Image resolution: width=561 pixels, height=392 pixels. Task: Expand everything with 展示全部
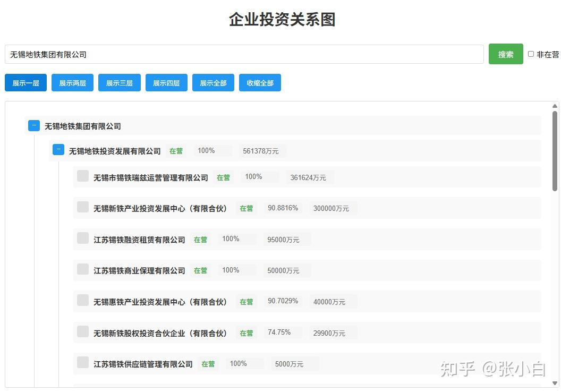213,83
